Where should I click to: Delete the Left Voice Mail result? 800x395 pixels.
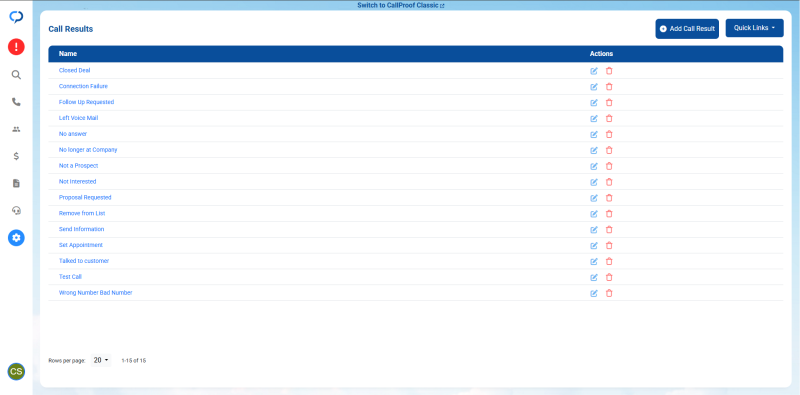[x=609, y=118]
